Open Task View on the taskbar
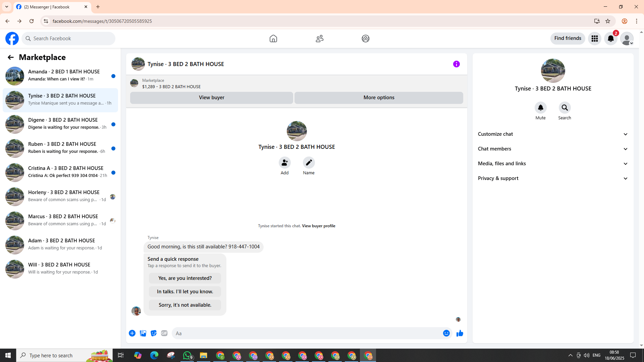Viewport: 644px width, 362px height. coord(121,355)
